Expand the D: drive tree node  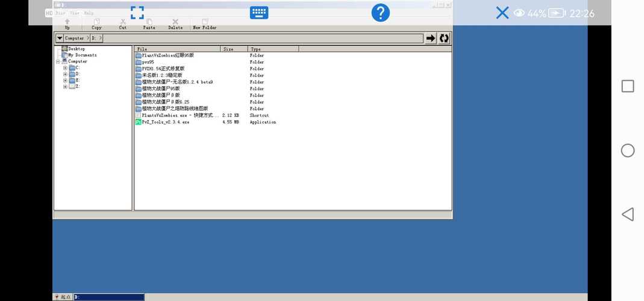(65, 74)
